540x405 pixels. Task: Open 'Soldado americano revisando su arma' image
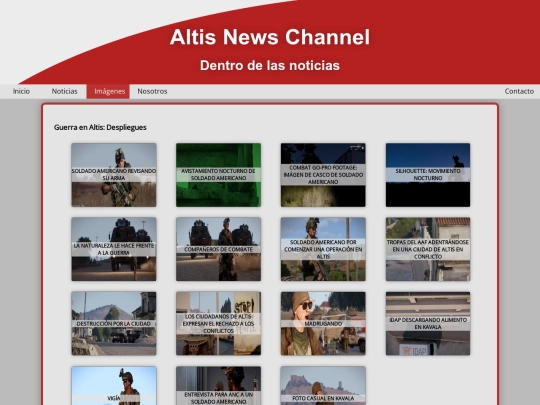pos(114,175)
